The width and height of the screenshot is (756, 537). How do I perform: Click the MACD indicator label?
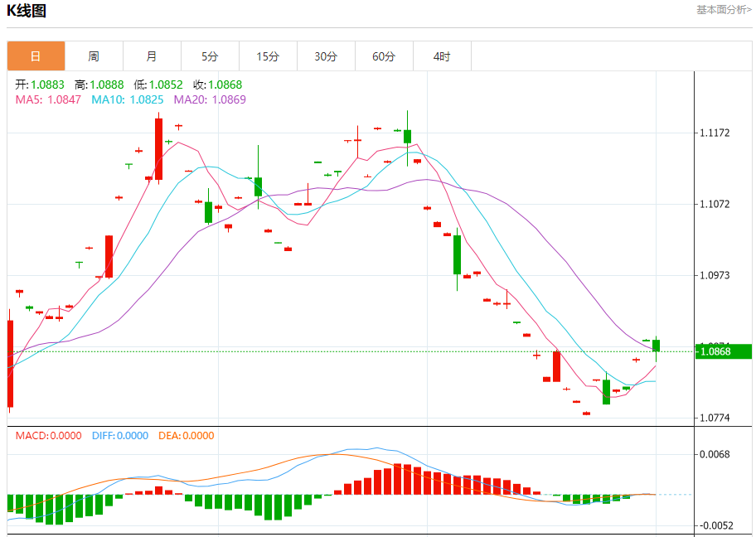click(48, 435)
